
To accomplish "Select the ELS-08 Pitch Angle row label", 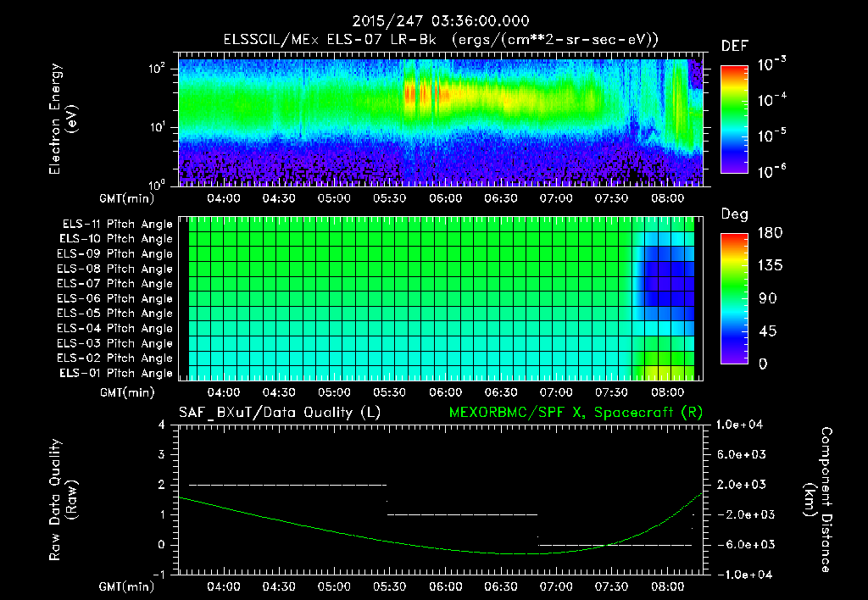I will pyautogui.click(x=115, y=269).
